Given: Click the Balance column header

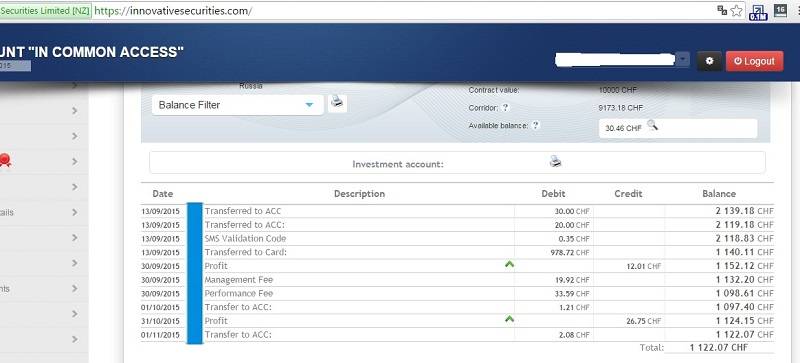Looking at the screenshot, I should coord(719,194).
